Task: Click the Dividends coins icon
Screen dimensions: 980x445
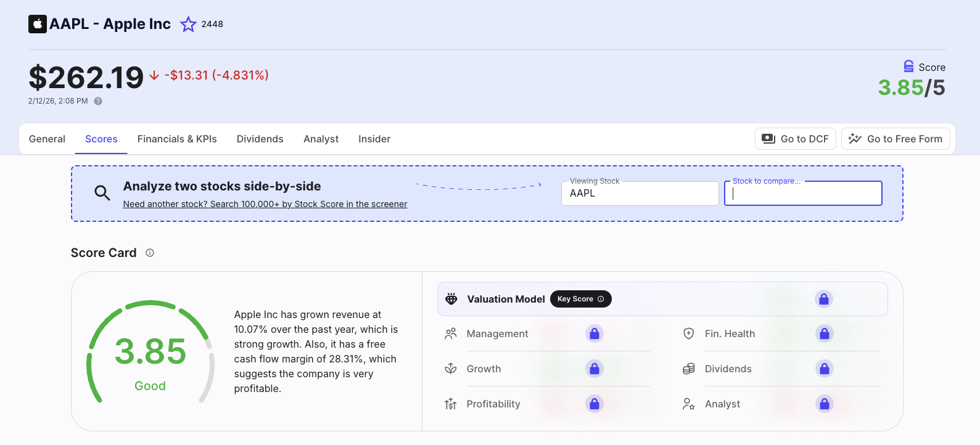Action: pos(689,369)
